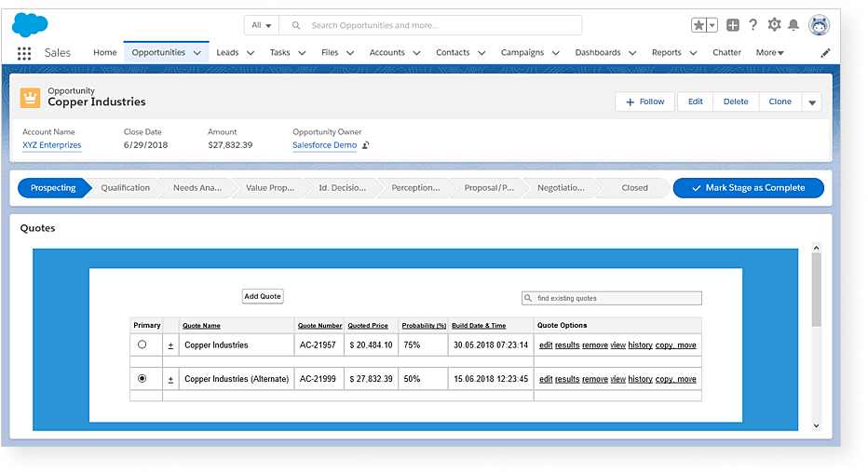The height and width of the screenshot is (473, 868).
Task: Go to the Home tab
Action: [104, 52]
